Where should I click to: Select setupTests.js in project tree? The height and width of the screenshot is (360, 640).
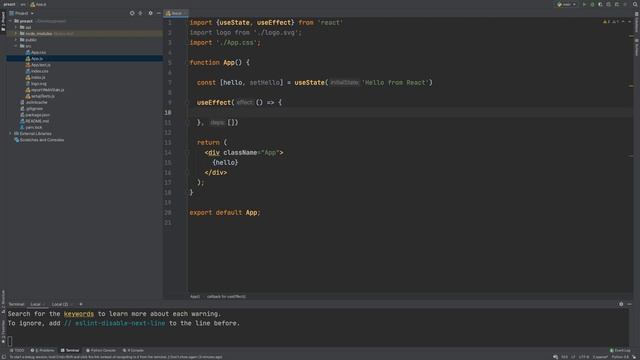click(40, 96)
